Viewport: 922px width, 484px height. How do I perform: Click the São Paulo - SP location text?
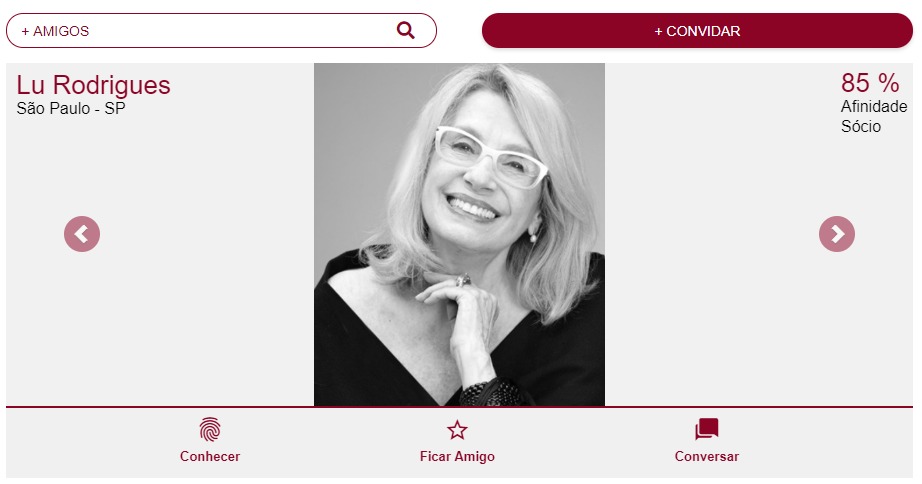pyautogui.click(x=71, y=109)
